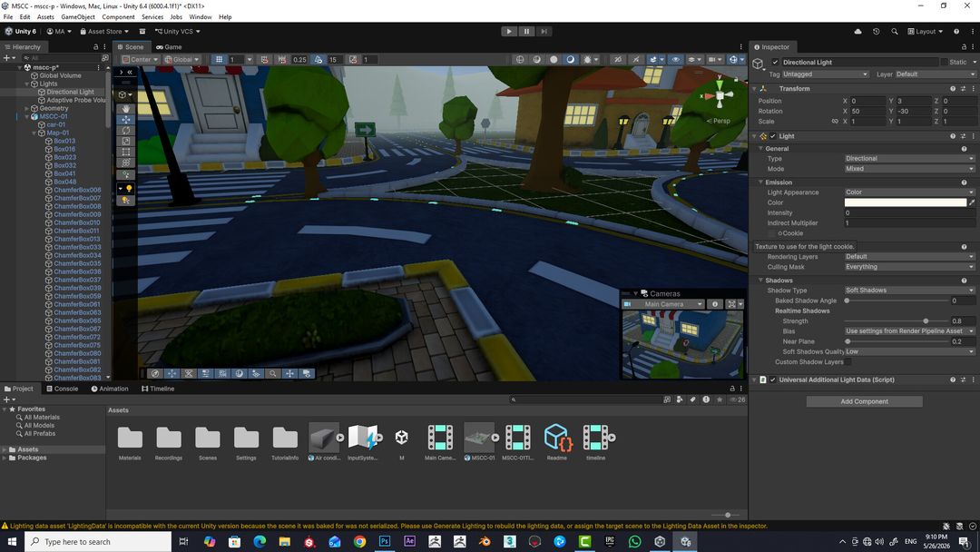Select the Scale tool in Scene overlay
980x552 pixels.
(x=125, y=141)
